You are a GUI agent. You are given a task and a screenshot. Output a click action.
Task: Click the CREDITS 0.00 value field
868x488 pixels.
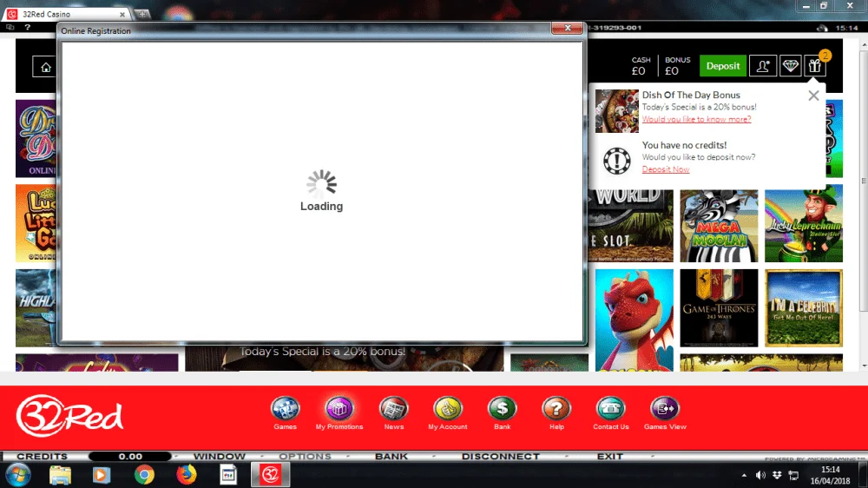pyautogui.click(x=130, y=457)
